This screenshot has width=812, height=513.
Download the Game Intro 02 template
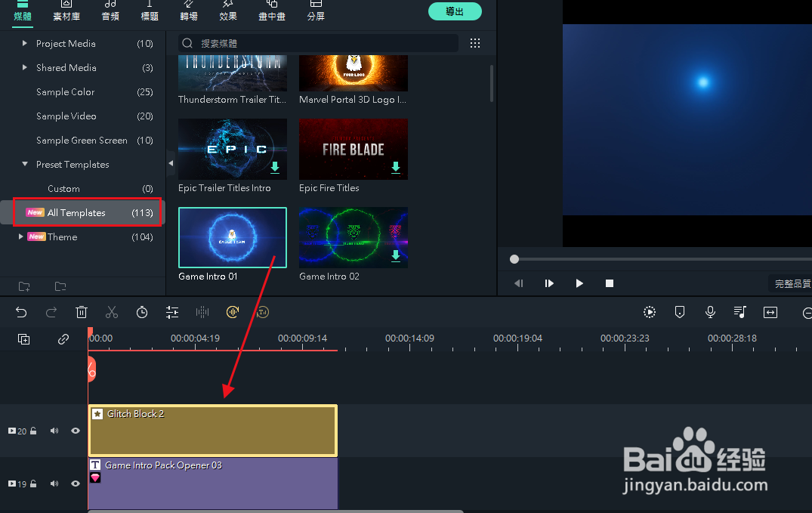pos(396,255)
